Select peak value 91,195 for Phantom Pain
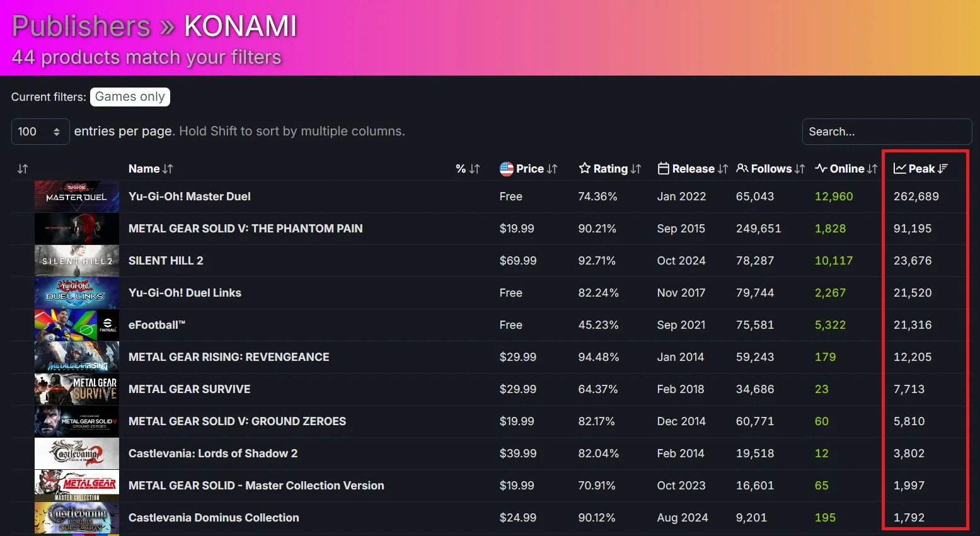The image size is (980, 536). point(913,229)
